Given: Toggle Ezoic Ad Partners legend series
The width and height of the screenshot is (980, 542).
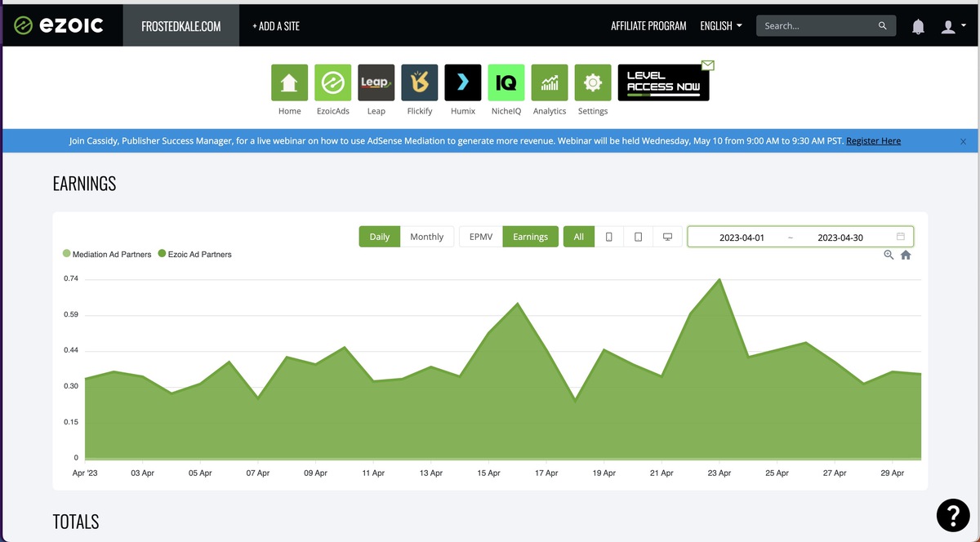Looking at the screenshot, I should pos(194,254).
